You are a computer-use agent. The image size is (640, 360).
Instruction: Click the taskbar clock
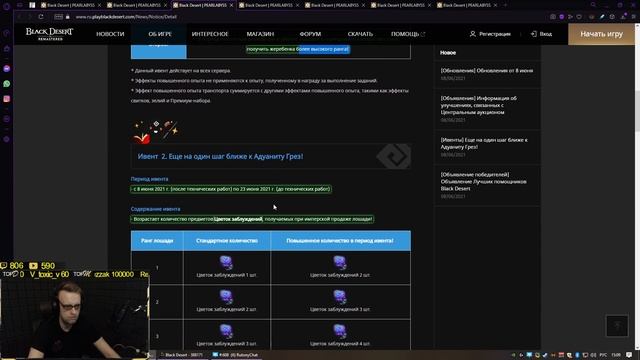click(x=616, y=355)
